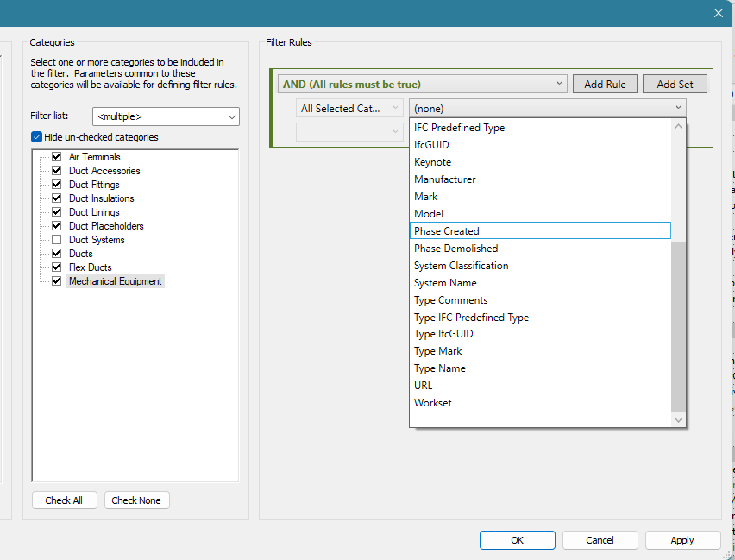Click Check None to clear all categories

coord(136,500)
